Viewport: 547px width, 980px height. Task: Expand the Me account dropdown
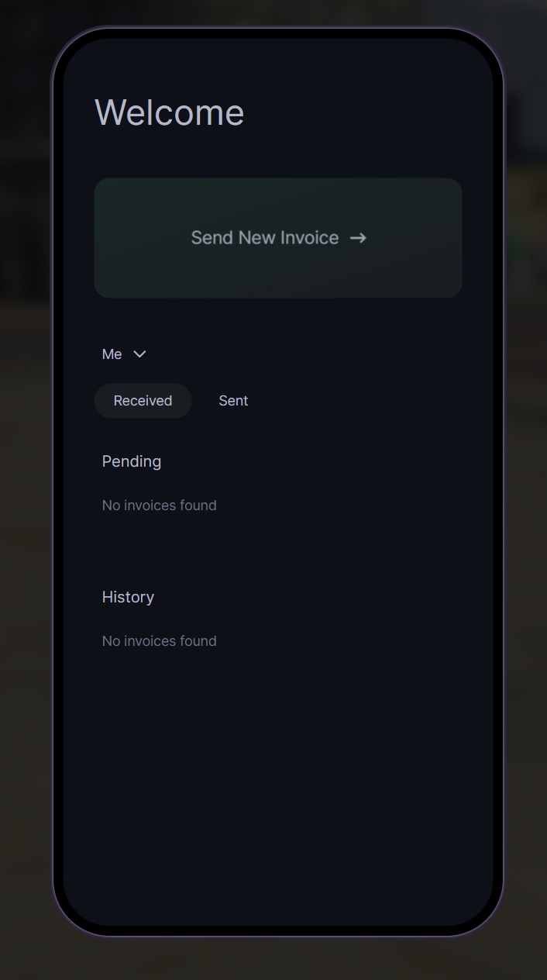click(x=124, y=354)
